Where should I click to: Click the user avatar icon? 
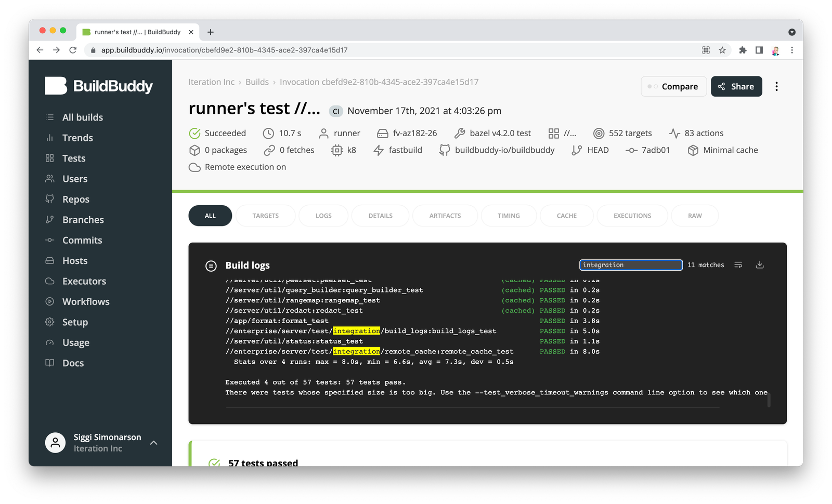click(55, 443)
